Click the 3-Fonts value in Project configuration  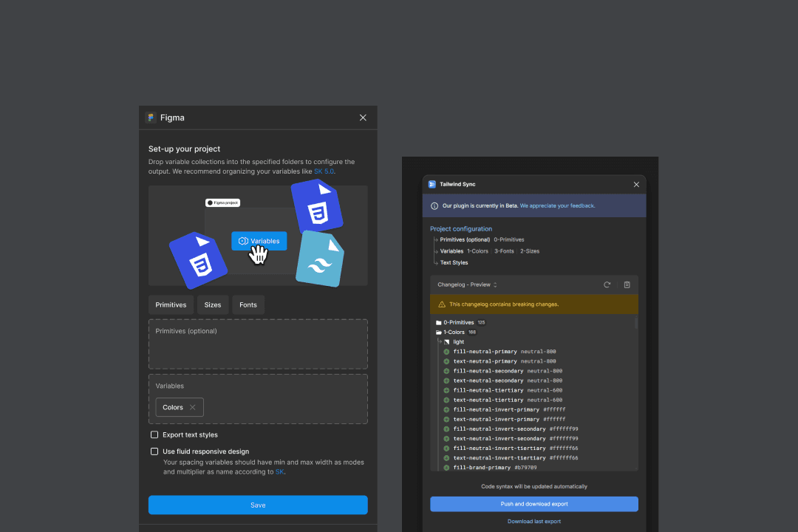click(x=504, y=251)
